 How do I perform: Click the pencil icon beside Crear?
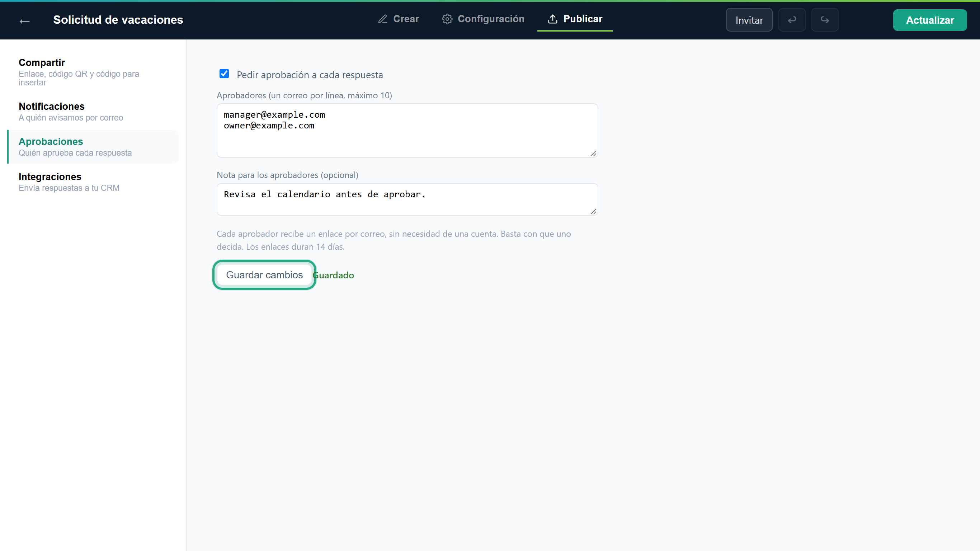point(382,19)
